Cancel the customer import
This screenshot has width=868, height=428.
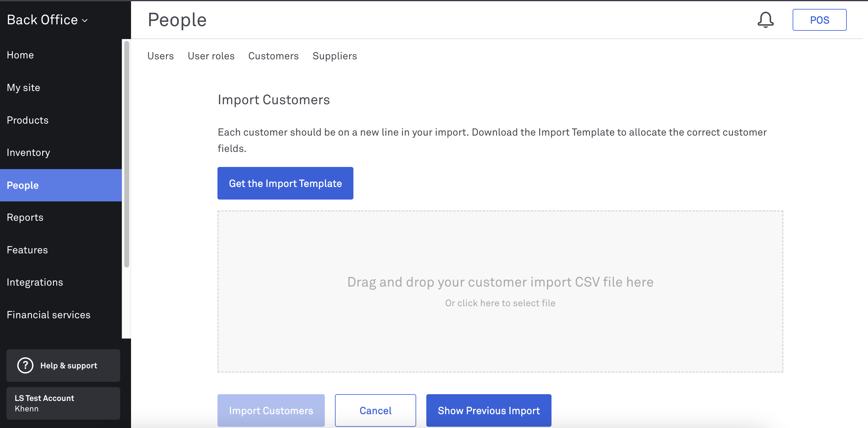[x=375, y=410]
